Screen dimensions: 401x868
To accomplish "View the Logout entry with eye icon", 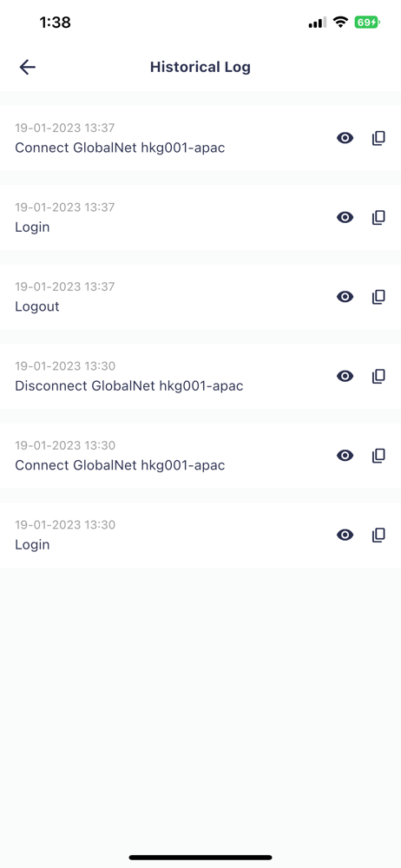I will pyautogui.click(x=345, y=297).
